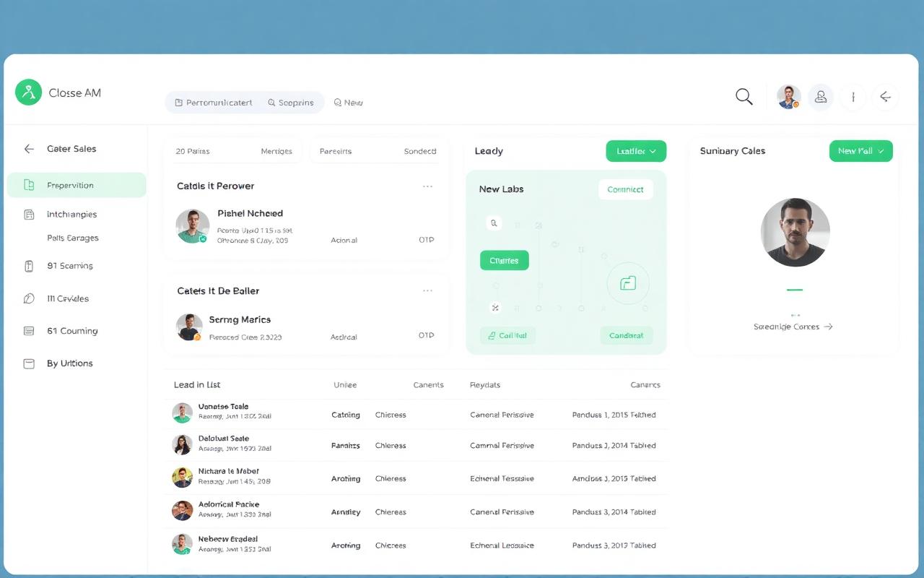Open By Uritions sidebar item
Image resolution: width=924 pixels, height=578 pixels.
(70, 363)
